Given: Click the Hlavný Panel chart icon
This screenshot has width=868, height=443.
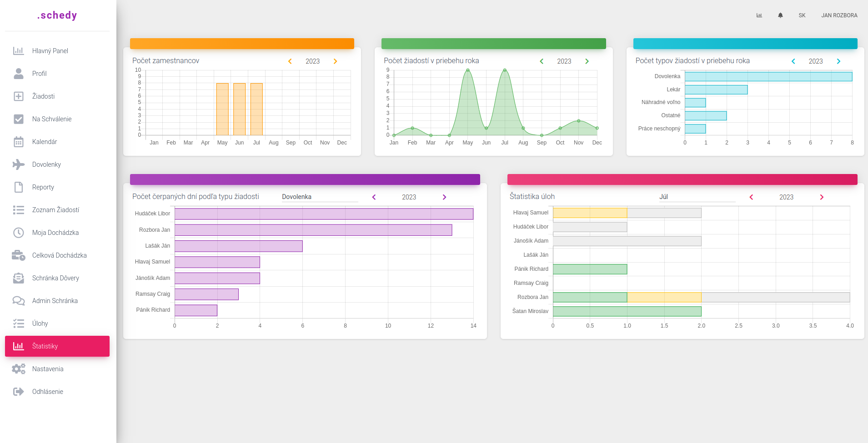Looking at the screenshot, I should point(19,51).
